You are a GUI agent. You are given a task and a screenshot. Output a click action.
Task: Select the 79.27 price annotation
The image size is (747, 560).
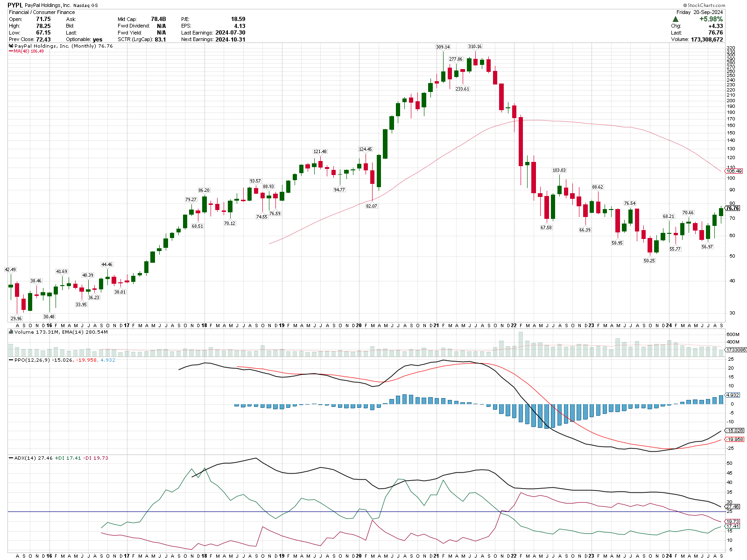[191, 200]
